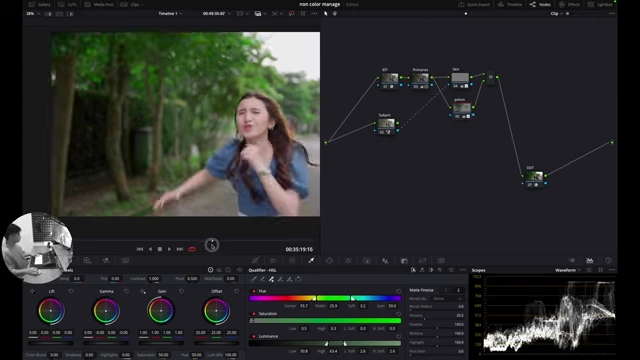The height and width of the screenshot is (360, 640).
Task: Open the Magic Mask palette
Action: [x=367, y=260]
